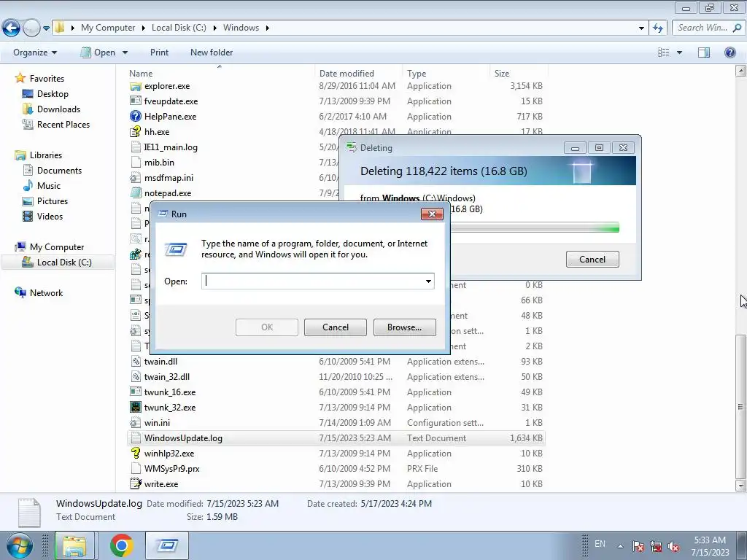Select Network in the navigation pane

(46, 293)
